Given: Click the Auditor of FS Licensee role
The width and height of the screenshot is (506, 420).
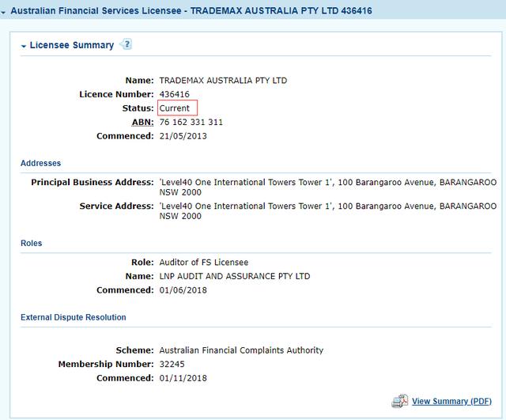Looking at the screenshot, I should click(x=204, y=262).
